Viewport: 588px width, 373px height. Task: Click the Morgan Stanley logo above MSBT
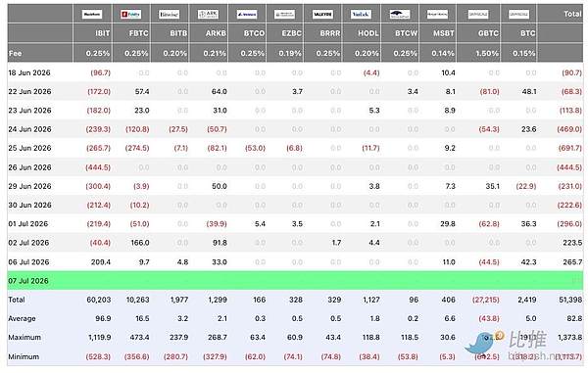437,15
